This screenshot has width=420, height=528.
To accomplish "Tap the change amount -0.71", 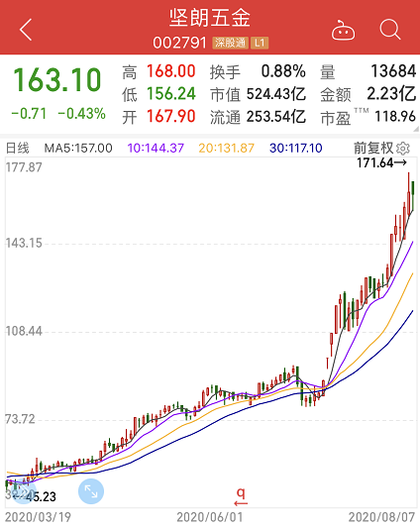I will tap(29, 114).
